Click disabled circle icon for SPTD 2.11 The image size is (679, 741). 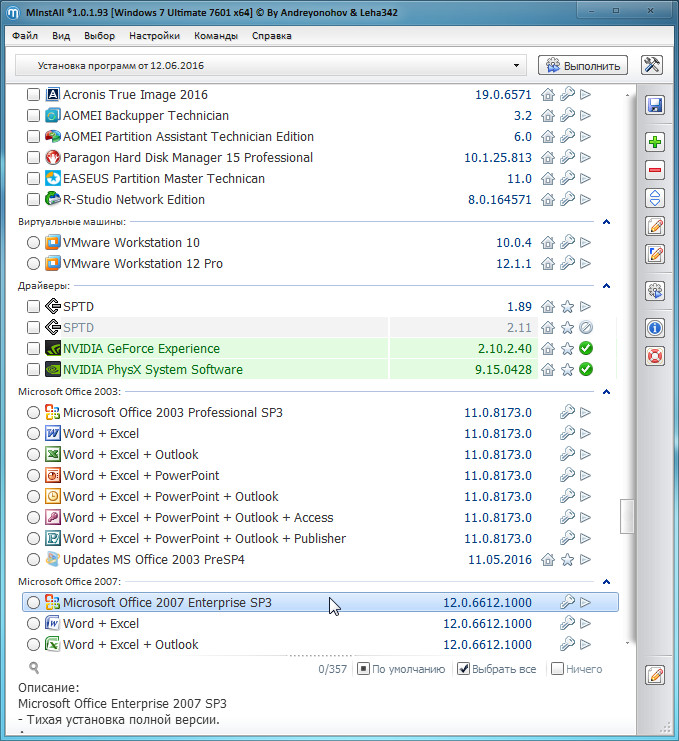pos(586,327)
